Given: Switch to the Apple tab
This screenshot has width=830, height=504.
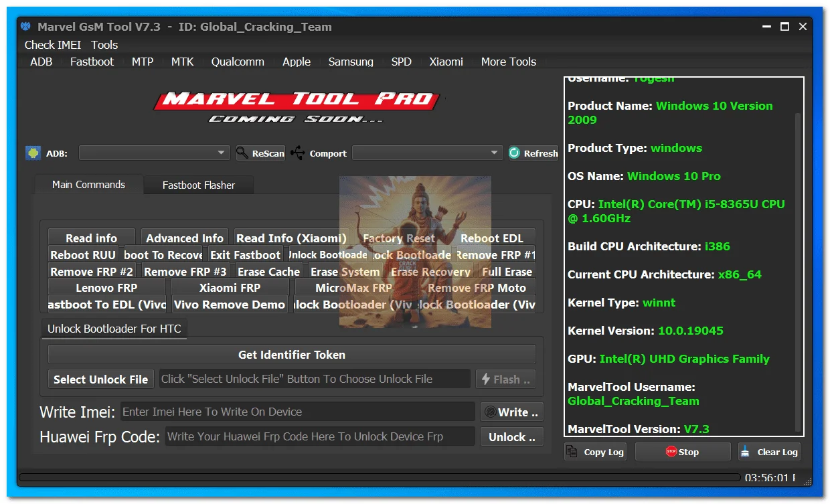Looking at the screenshot, I should coord(297,62).
